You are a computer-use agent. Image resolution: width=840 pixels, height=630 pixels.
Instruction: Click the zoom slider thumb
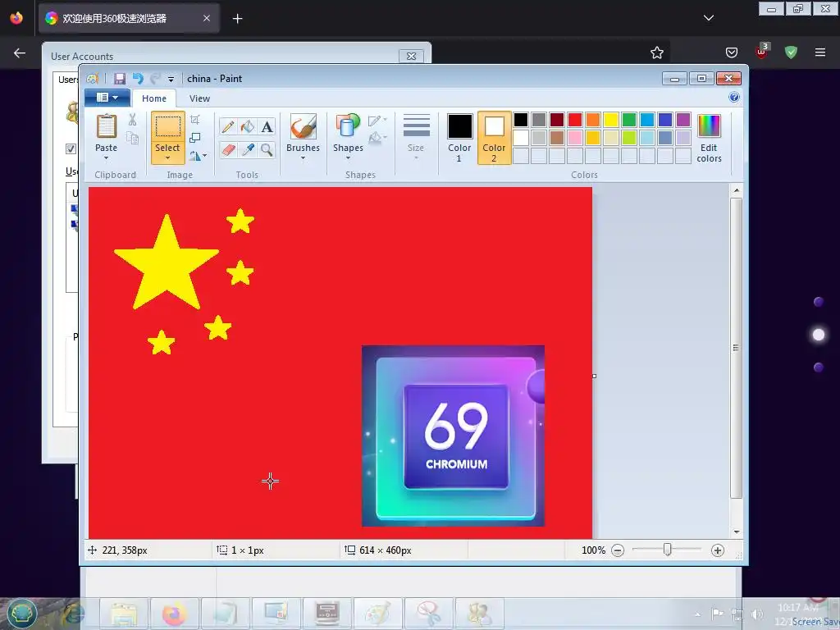(x=668, y=550)
